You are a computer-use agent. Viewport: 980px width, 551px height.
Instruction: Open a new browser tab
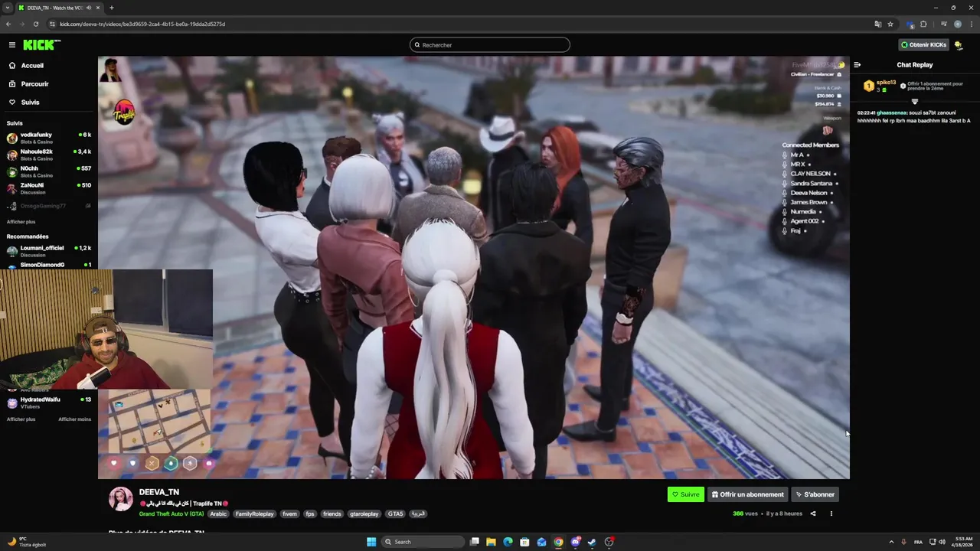coord(111,8)
